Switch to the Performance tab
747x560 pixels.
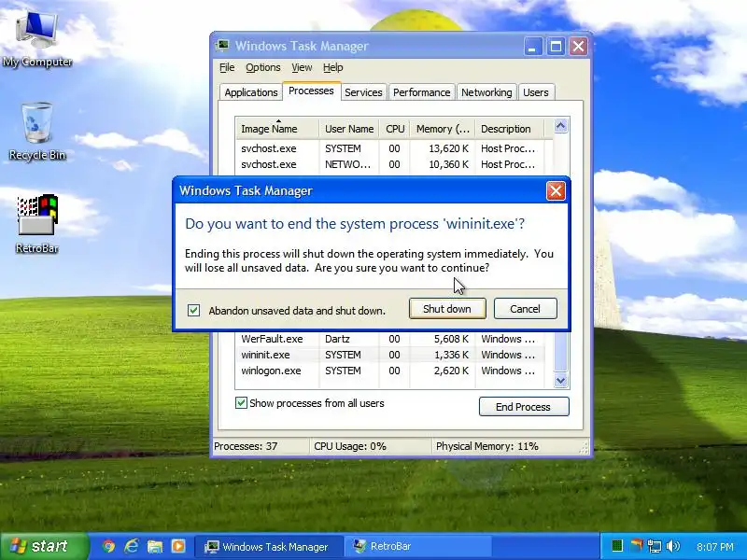click(x=422, y=92)
